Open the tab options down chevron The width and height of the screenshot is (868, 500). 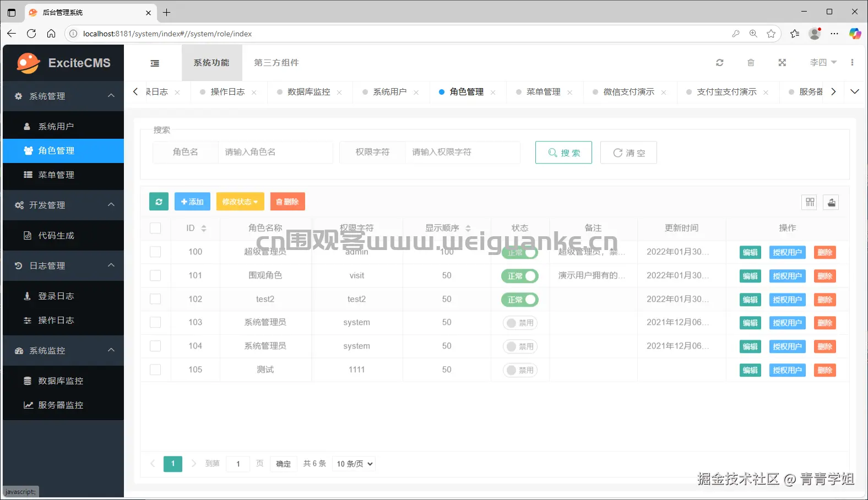tap(855, 91)
